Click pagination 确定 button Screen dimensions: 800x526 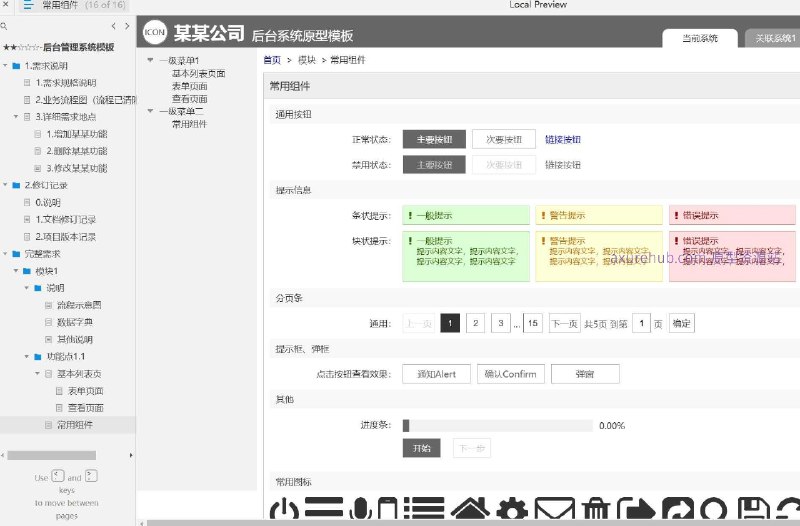pos(682,323)
